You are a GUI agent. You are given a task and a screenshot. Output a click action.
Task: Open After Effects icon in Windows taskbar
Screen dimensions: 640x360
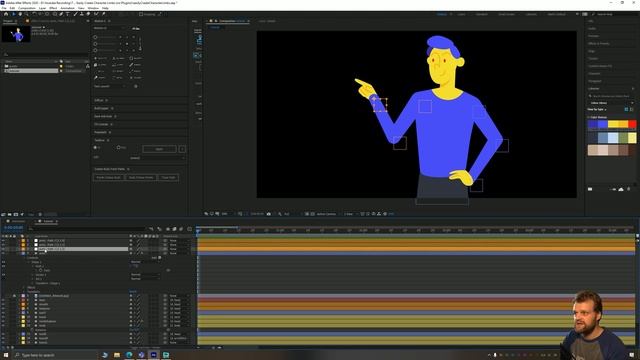pos(153,355)
